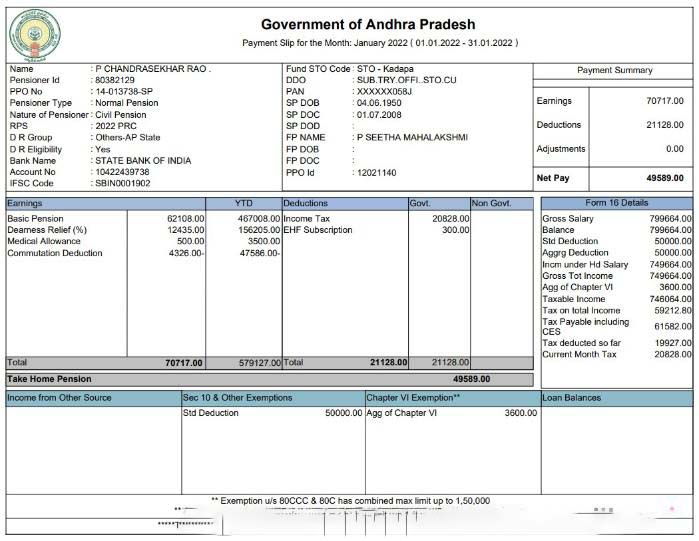
Task: Click the Earnings column header
Action: click(x=25, y=203)
